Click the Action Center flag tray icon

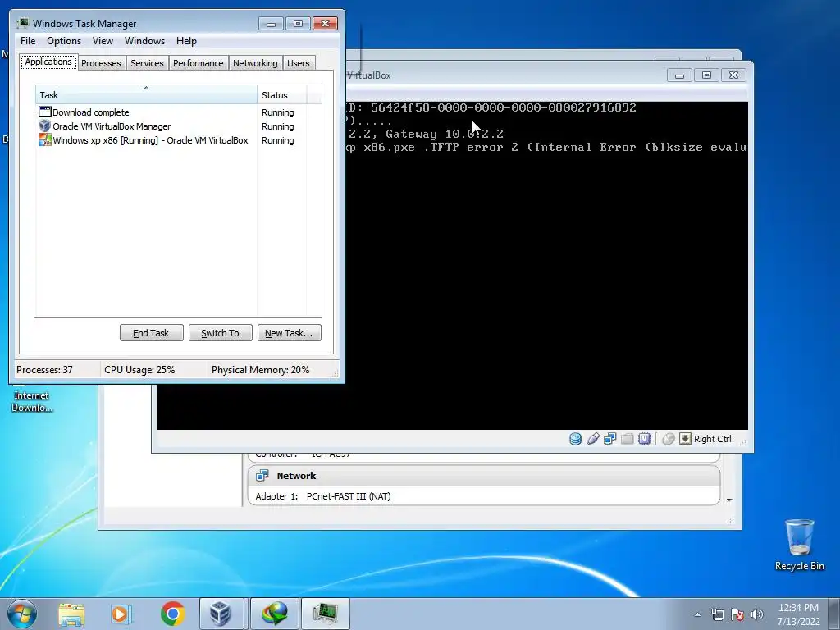737,614
